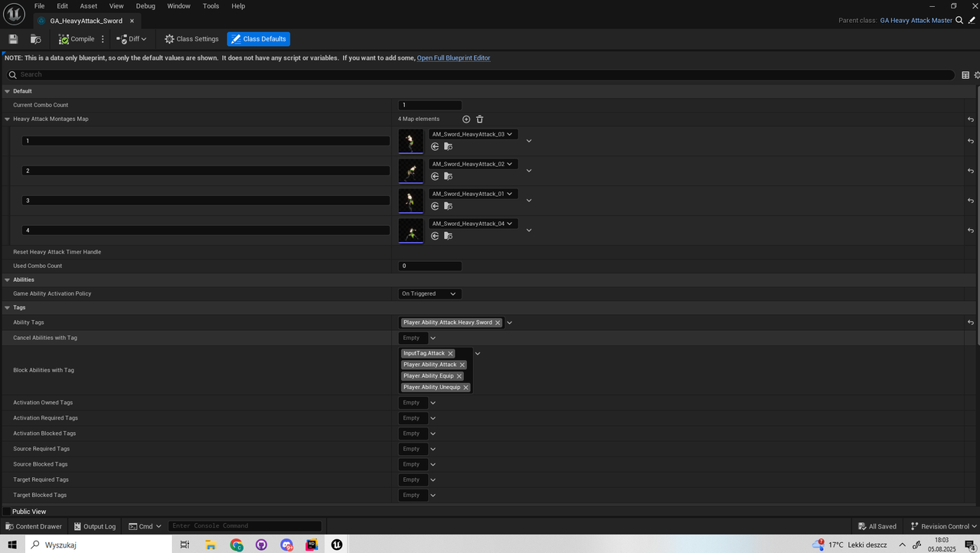Image resolution: width=980 pixels, height=553 pixels.
Task: Add a new map element with plus icon
Action: tap(466, 119)
